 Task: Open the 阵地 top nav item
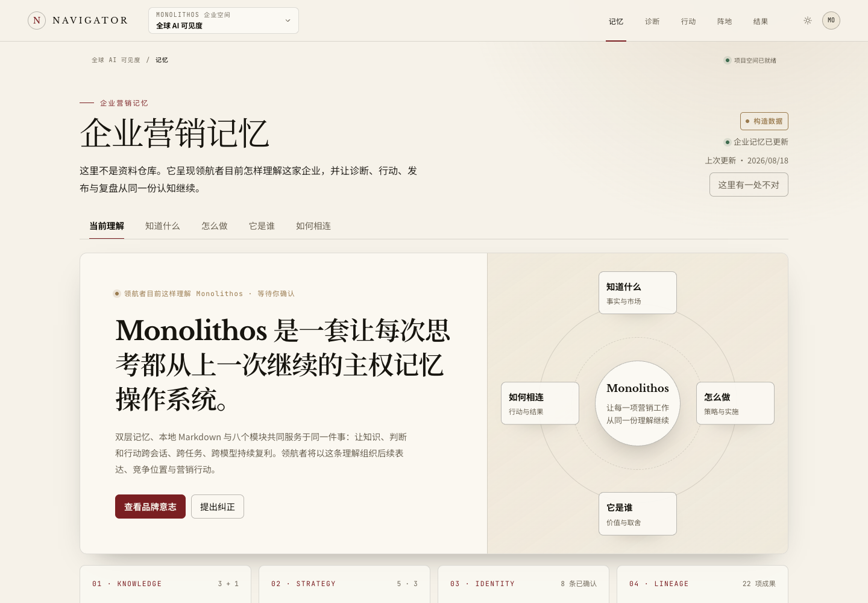click(x=725, y=21)
